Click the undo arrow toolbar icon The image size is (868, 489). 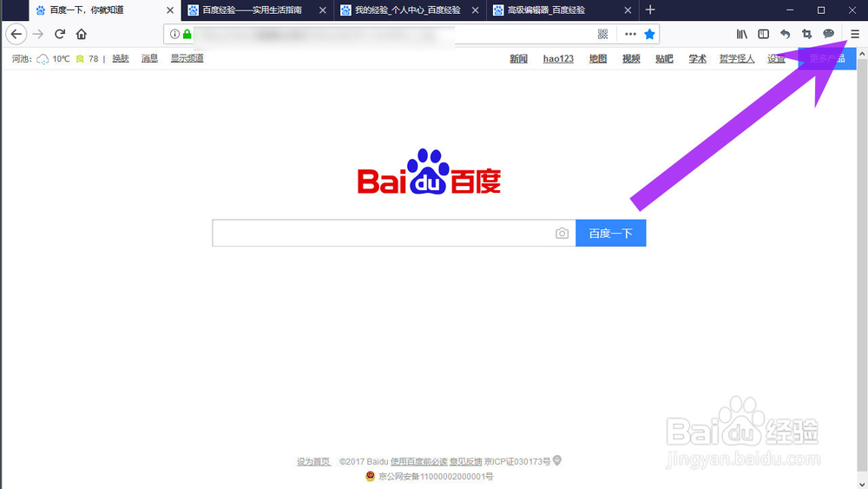(785, 35)
